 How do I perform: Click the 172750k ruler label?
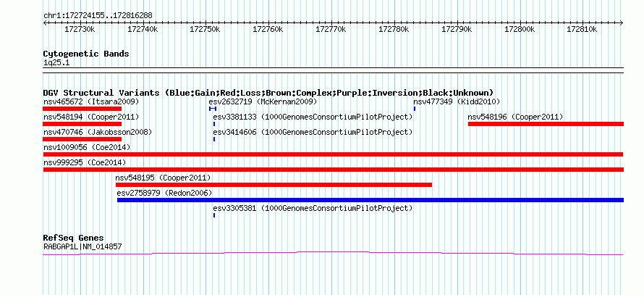coord(206,30)
